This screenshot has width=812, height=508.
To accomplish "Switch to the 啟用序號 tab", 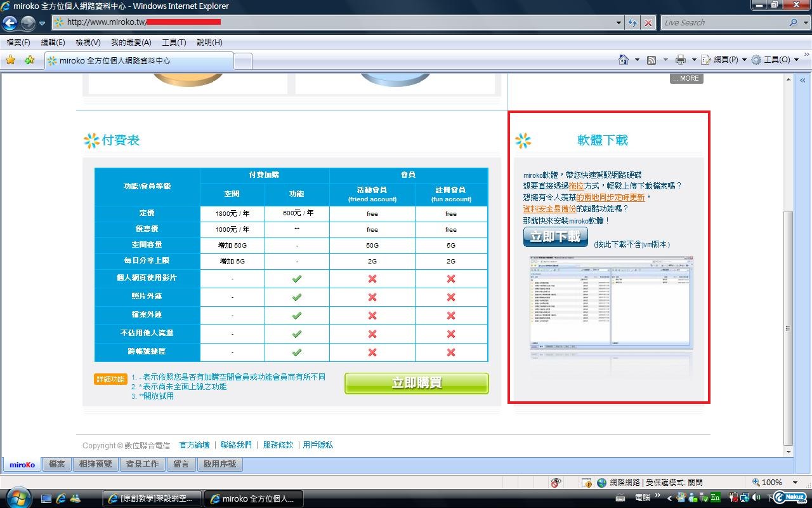I will (x=220, y=465).
